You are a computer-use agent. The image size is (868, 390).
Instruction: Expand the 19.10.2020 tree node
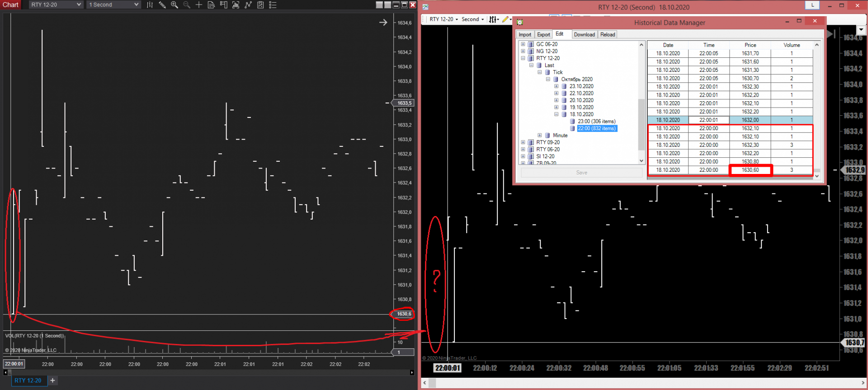coord(557,107)
